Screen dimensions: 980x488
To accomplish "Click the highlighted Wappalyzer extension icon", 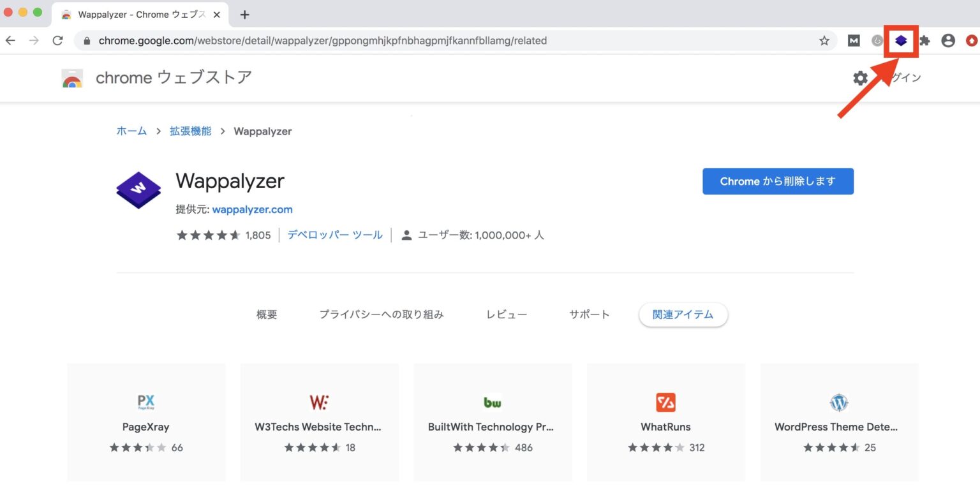I will coord(901,40).
